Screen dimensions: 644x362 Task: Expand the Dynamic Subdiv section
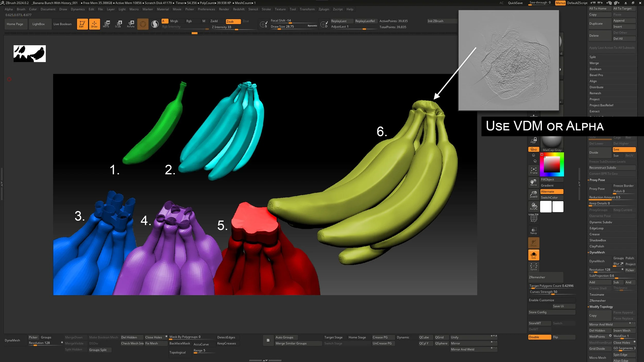point(600,222)
